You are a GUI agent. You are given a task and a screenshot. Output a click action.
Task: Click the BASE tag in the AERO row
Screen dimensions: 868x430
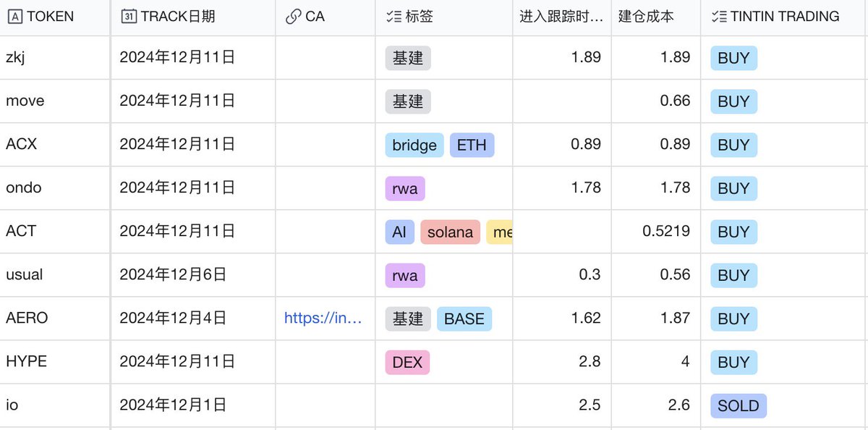coord(464,319)
